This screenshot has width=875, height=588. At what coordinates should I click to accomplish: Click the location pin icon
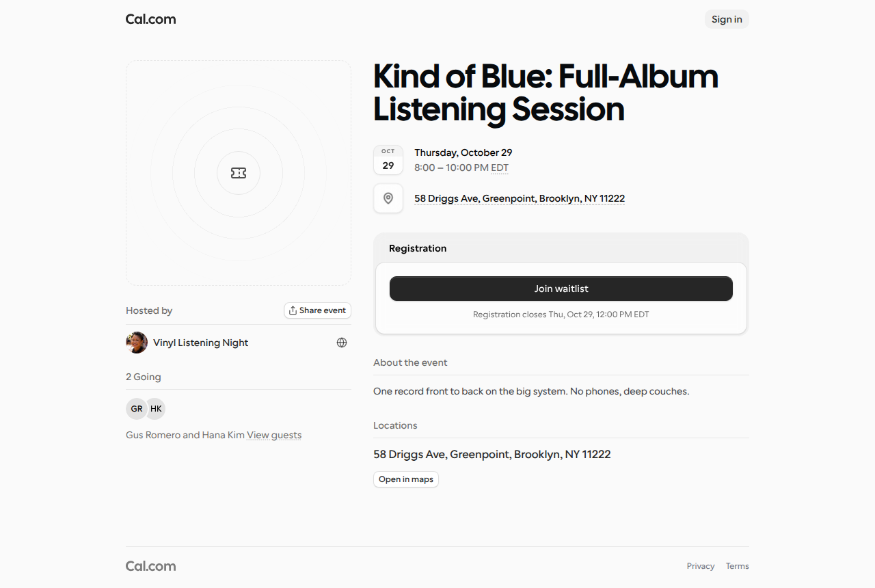click(x=388, y=198)
